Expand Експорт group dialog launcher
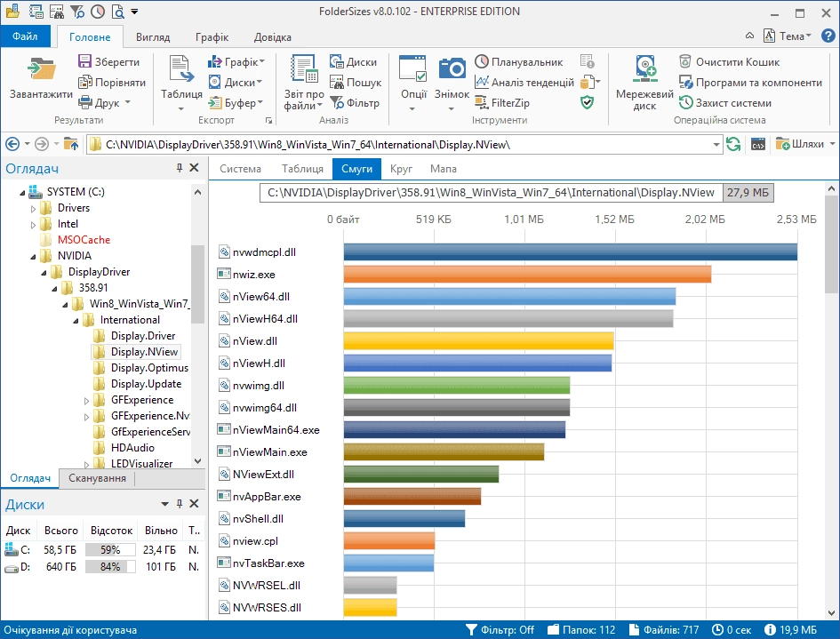 pos(269,121)
